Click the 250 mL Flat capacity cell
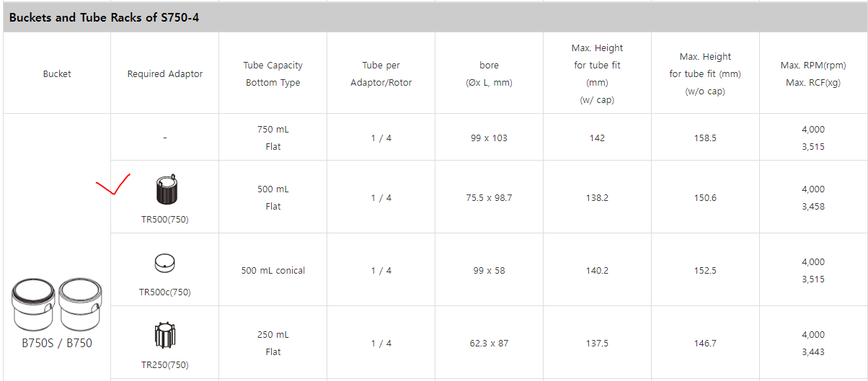Image resolution: width=868 pixels, height=381 pixels. [273, 343]
